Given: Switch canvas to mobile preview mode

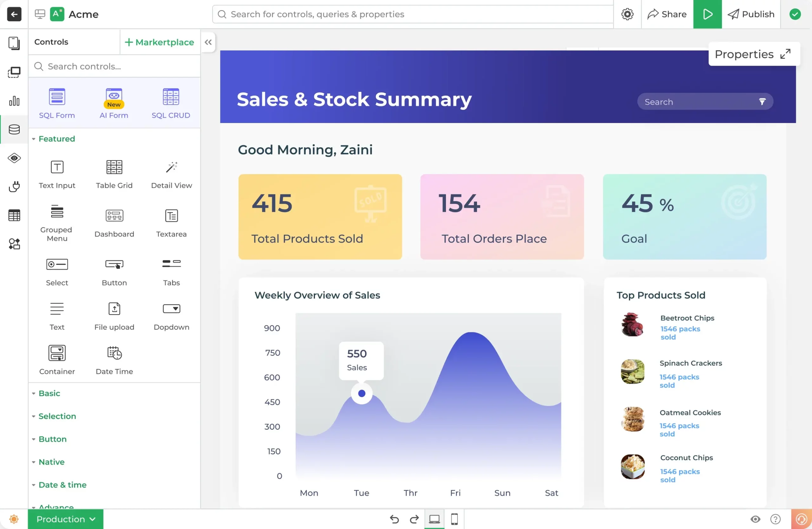Looking at the screenshot, I should tap(454, 519).
